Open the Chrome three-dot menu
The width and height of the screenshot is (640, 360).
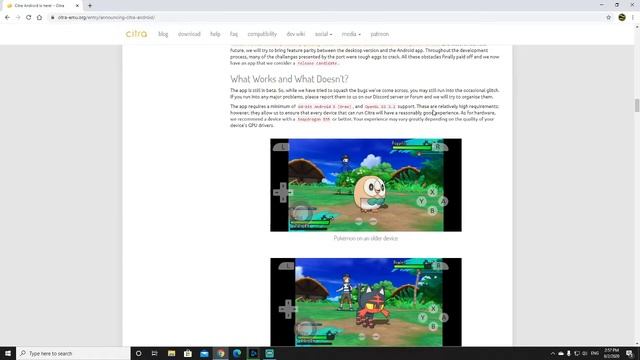(633, 18)
